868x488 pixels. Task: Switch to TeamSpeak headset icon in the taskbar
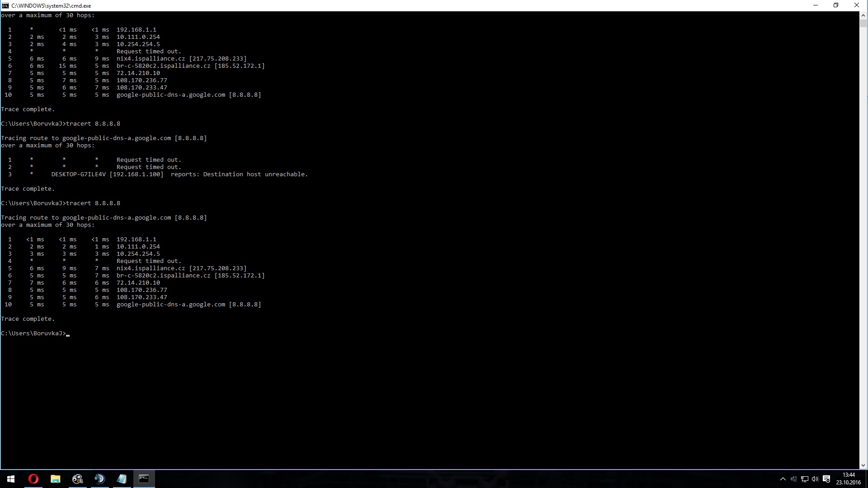click(99, 479)
